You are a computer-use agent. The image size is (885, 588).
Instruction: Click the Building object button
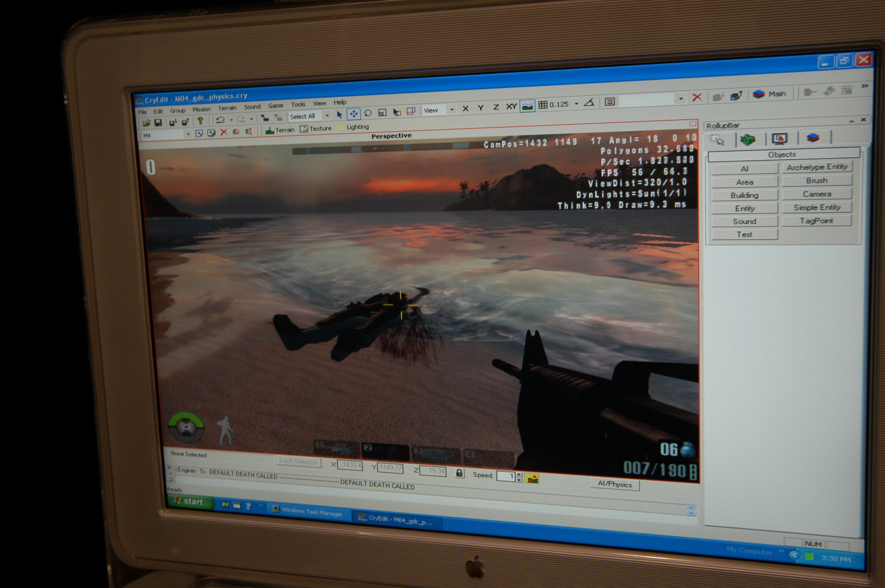point(744,195)
